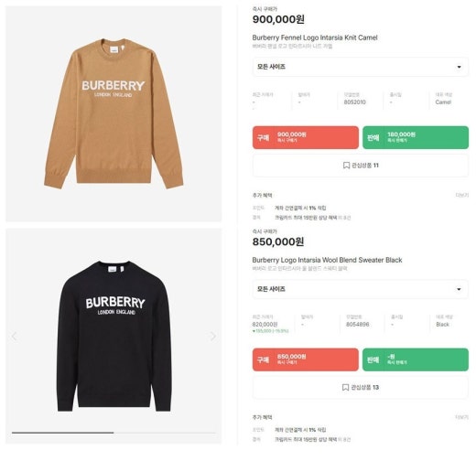Expand size selector for Burberry Fennel Knit

tap(361, 67)
